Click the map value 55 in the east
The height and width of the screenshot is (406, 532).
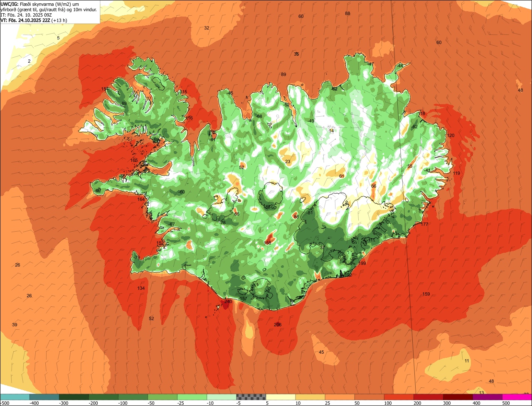pyautogui.click(x=410, y=166)
